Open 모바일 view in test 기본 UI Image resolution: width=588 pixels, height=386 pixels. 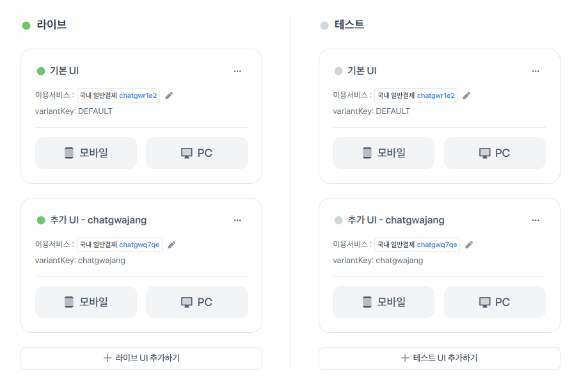point(384,153)
